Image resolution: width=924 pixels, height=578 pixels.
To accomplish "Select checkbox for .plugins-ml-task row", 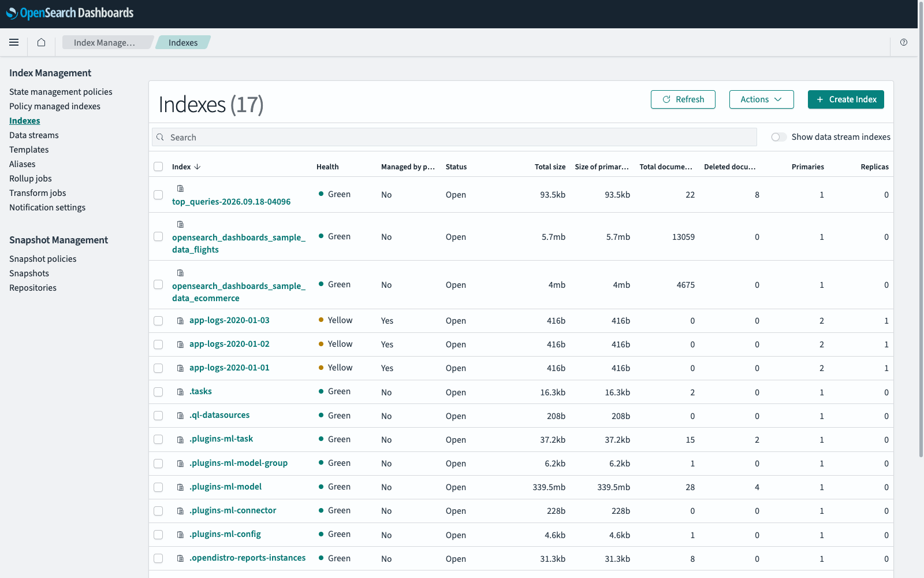I will coord(158,439).
